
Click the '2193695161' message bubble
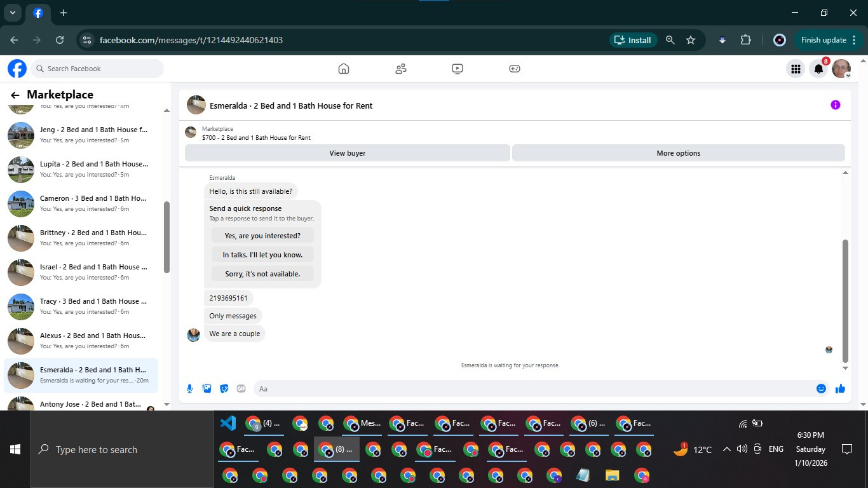pyautogui.click(x=228, y=297)
